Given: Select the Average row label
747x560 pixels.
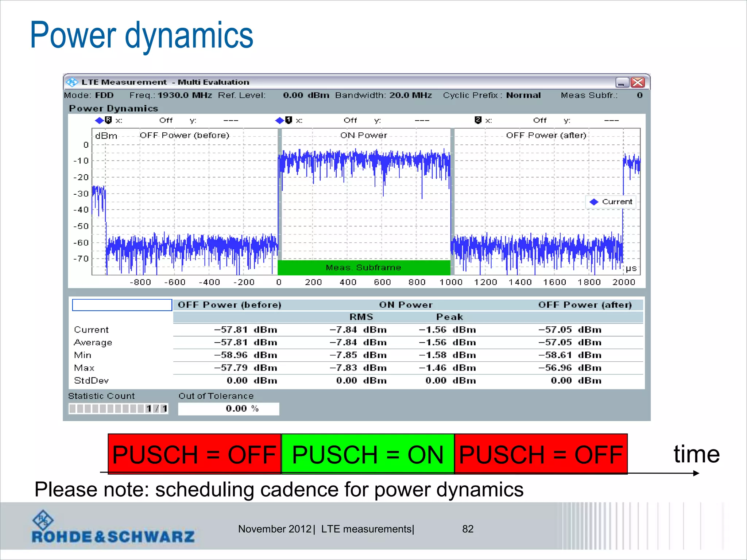Looking at the screenshot, I should 93,342.
